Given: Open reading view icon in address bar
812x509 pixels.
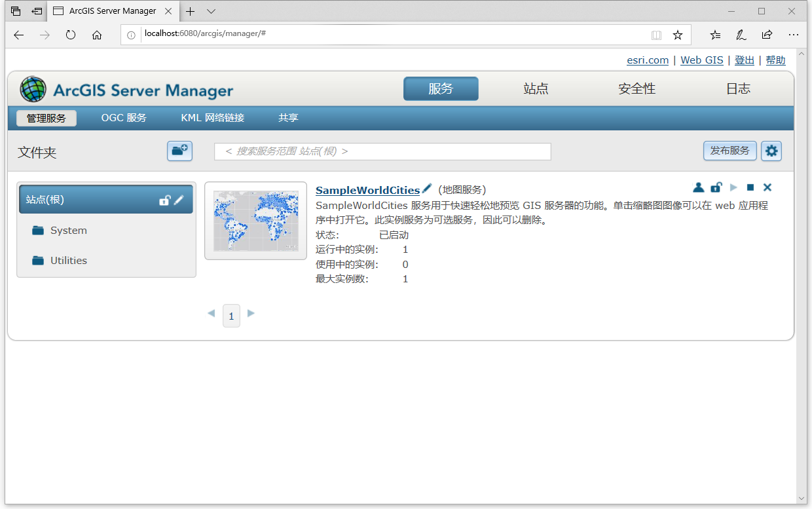Looking at the screenshot, I should (x=656, y=35).
